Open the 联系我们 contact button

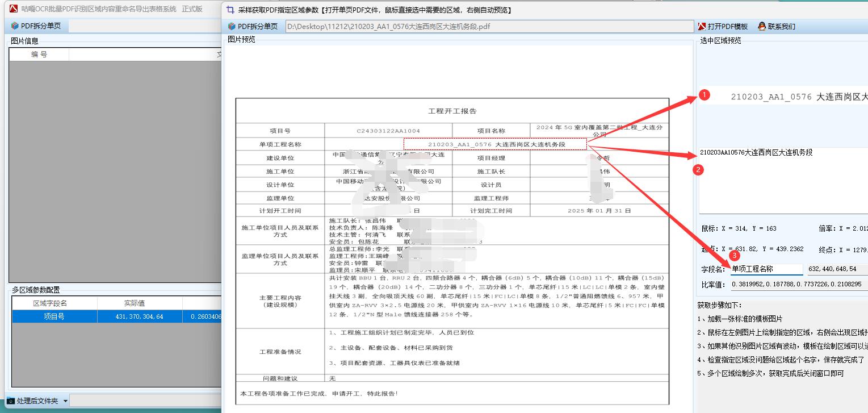pos(776,26)
